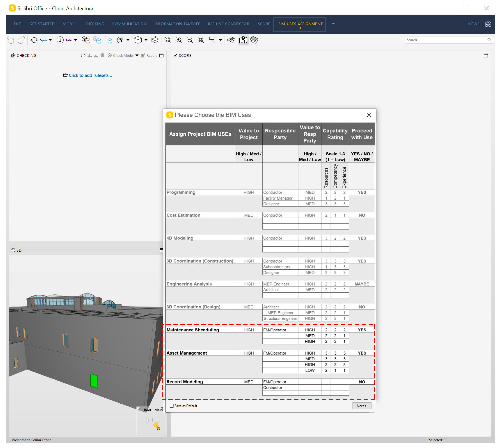Open the Spin mode dropdown arrow
501x448 pixels.
point(50,40)
